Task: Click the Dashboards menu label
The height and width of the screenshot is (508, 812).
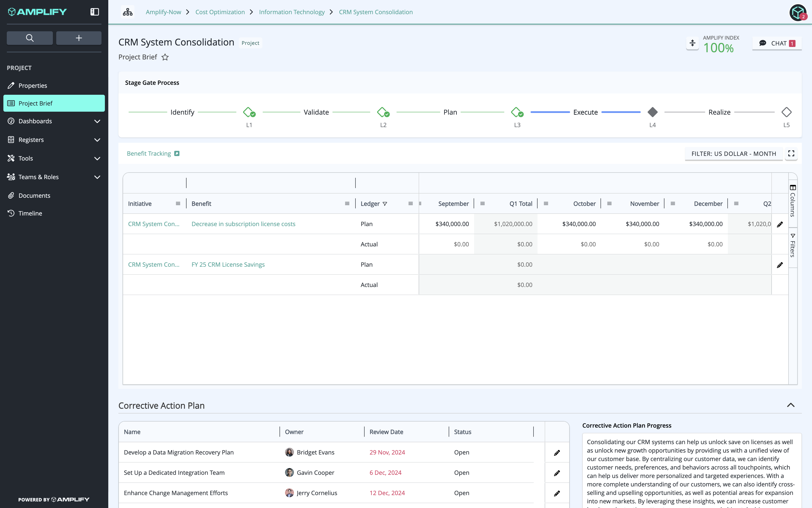Action: click(35, 121)
